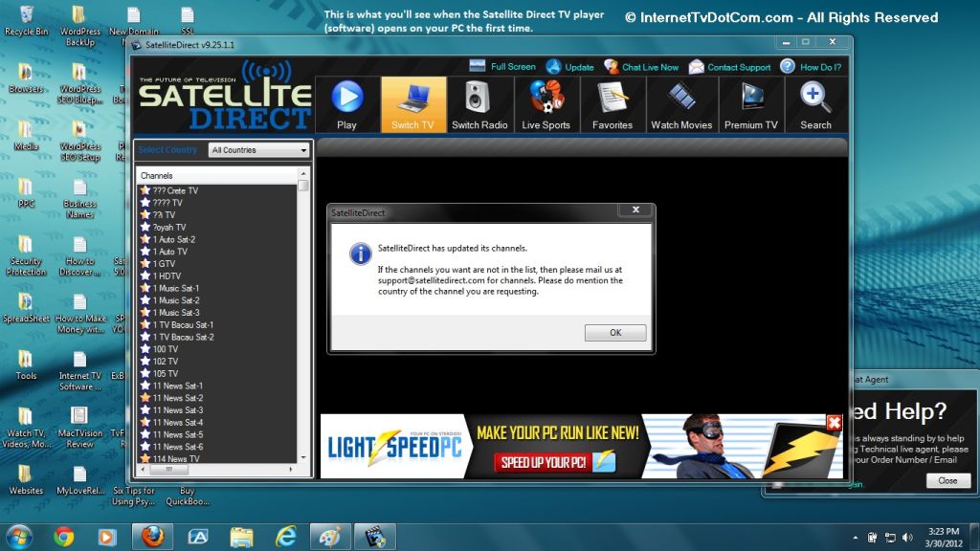Select the Internet TV Software desktop file
Screen dimensions: 980x551
[x=80, y=371]
